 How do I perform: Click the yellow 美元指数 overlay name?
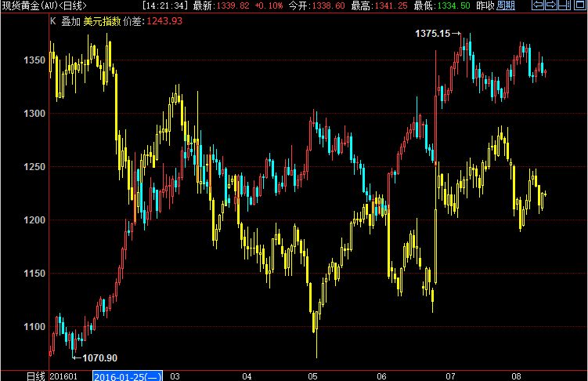102,21
